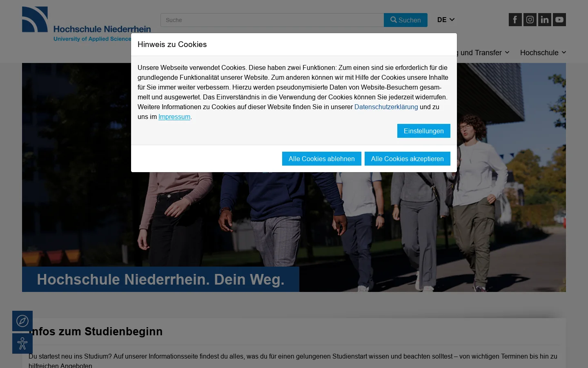Expand the Hochschule menu

543,52
